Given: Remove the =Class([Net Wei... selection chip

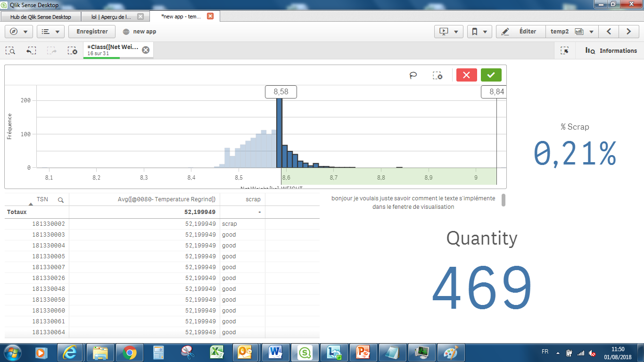Looking at the screenshot, I should tap(146, 50).
